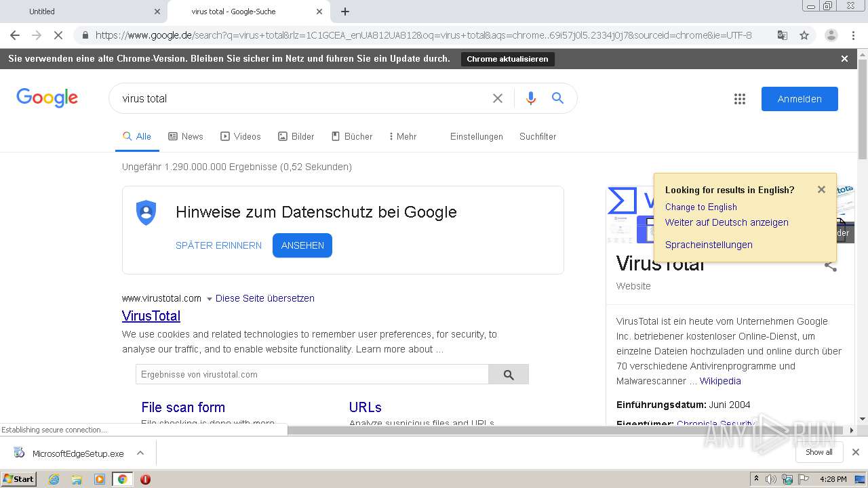Open the URLs sitelink
The height and width of the screenshot is (488, 868).
[x=366, y=407]
